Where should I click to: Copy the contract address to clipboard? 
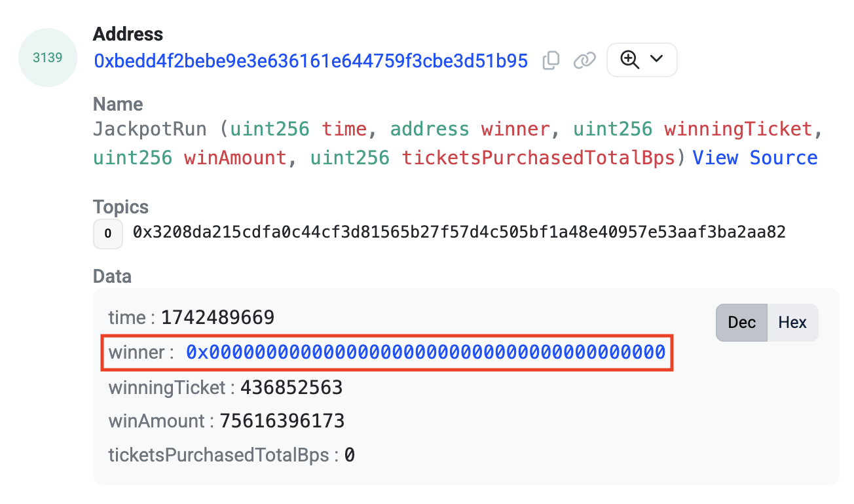point(551,61)
